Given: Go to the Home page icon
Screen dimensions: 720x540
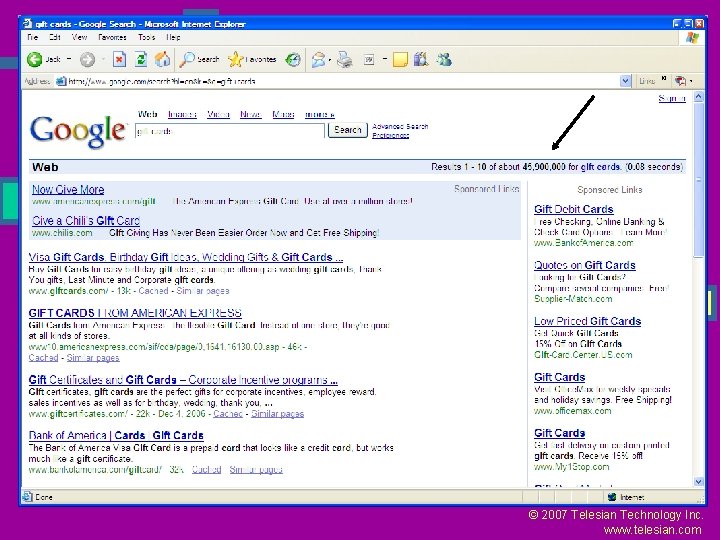Looking at the screenshot, I should click(162, 59).
